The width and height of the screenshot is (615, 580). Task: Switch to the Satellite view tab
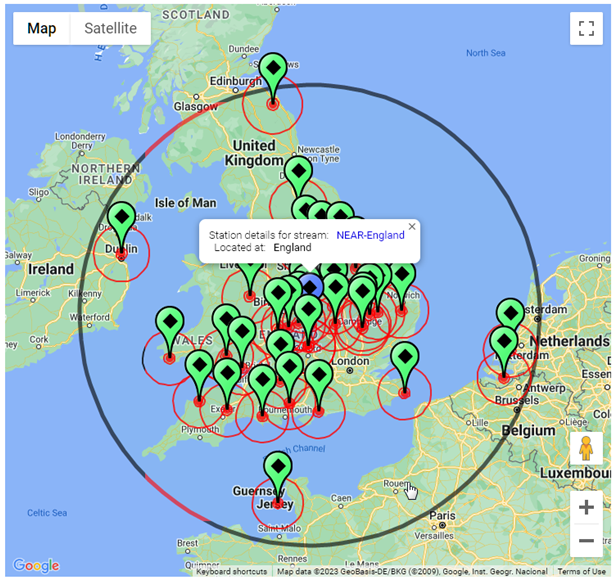[x=111, y=28]
